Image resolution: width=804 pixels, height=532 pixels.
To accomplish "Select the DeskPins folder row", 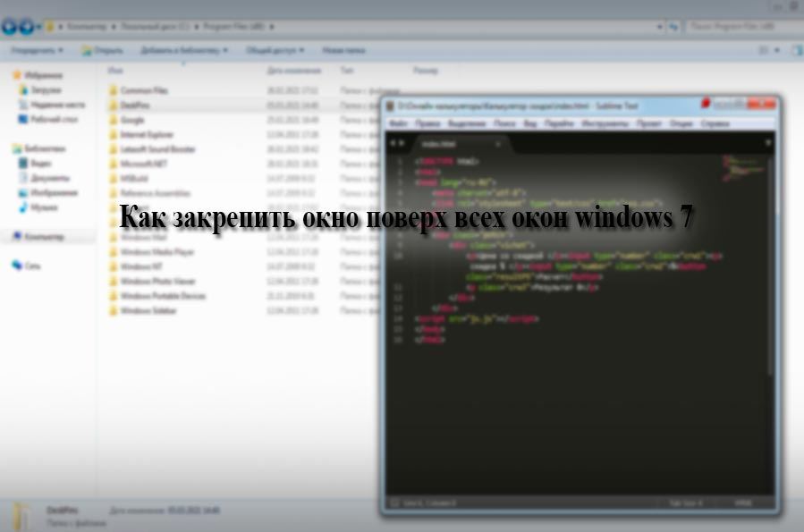I will tap(243, 106).
